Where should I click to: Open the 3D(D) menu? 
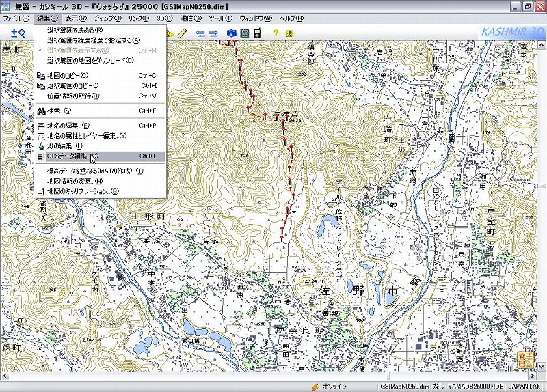point(164,18)
